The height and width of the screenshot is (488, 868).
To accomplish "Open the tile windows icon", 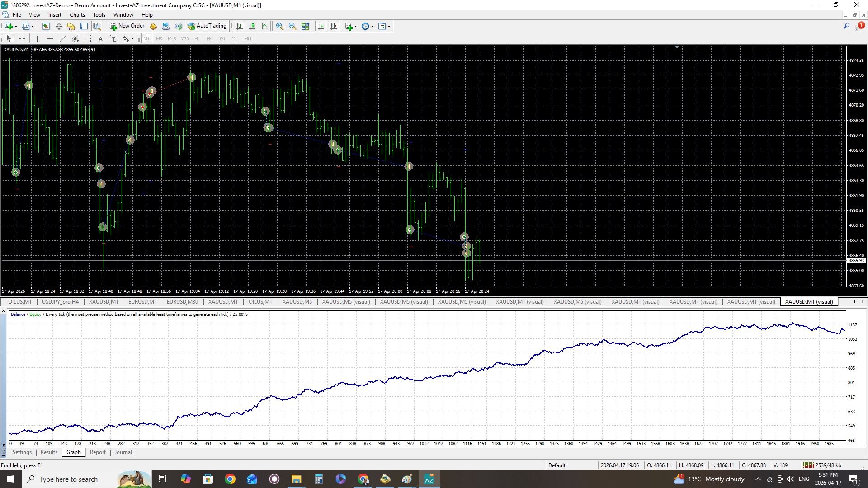I will click(305, 26).
